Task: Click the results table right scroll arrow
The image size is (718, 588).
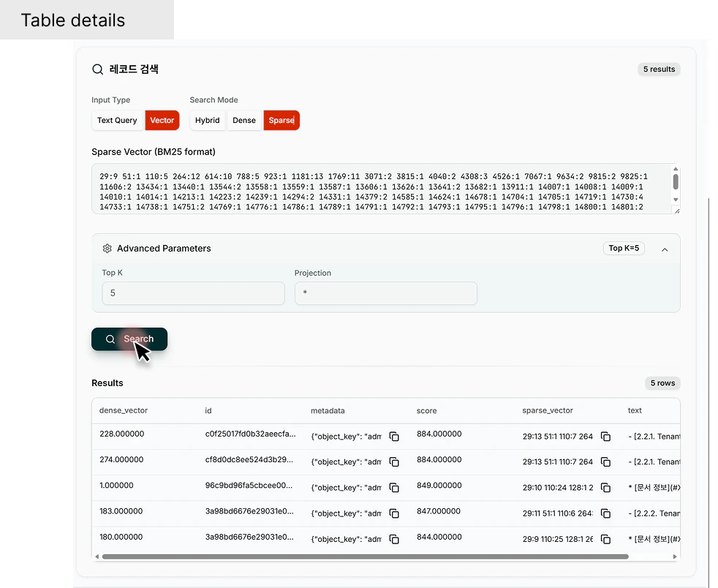Action: [x=675, y=557]
